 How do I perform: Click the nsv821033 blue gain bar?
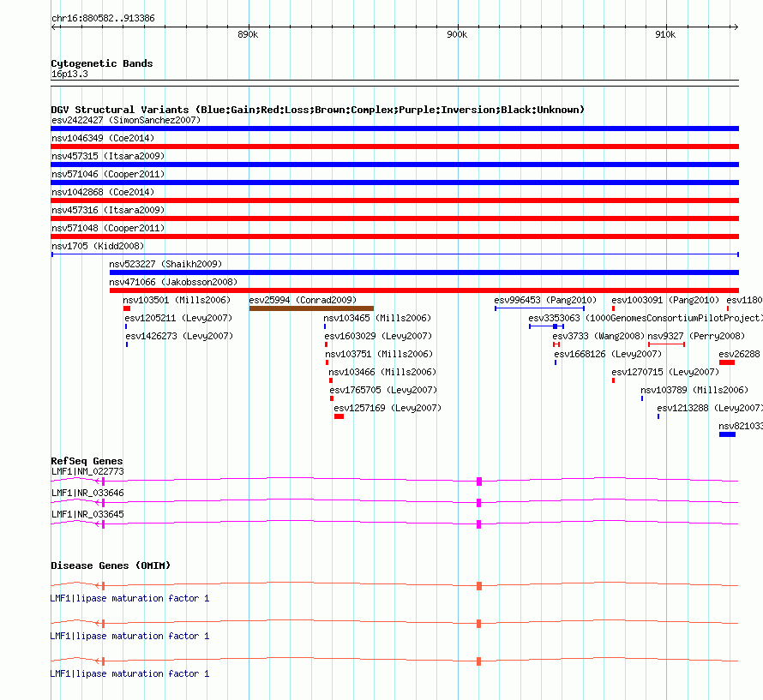(x=728, y=434)
